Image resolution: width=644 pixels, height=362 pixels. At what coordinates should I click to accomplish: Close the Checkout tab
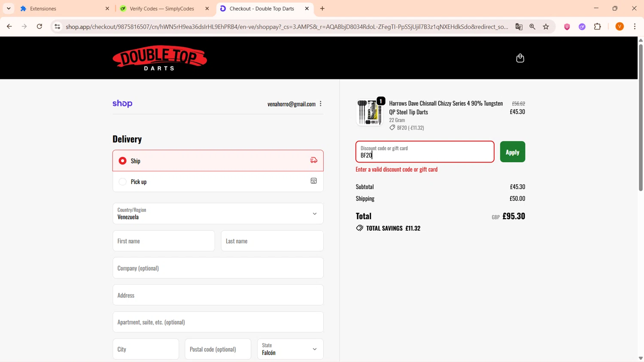[x=307, y=9]
